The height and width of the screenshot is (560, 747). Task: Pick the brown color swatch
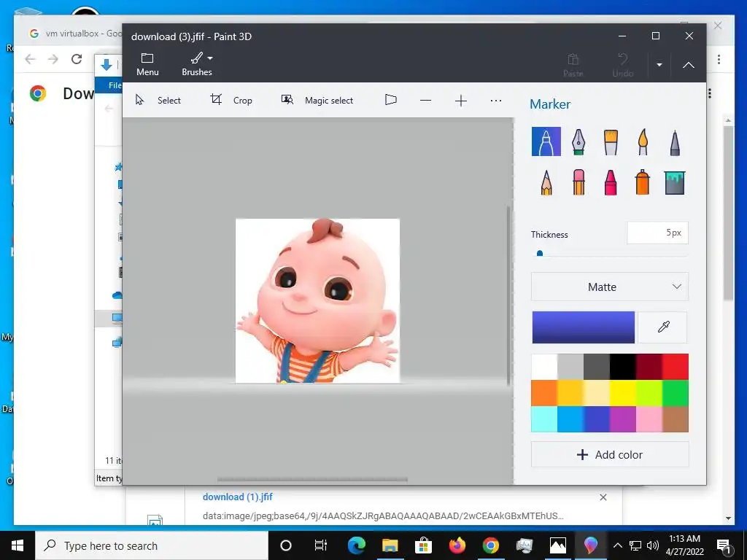(x=675, y=419)
